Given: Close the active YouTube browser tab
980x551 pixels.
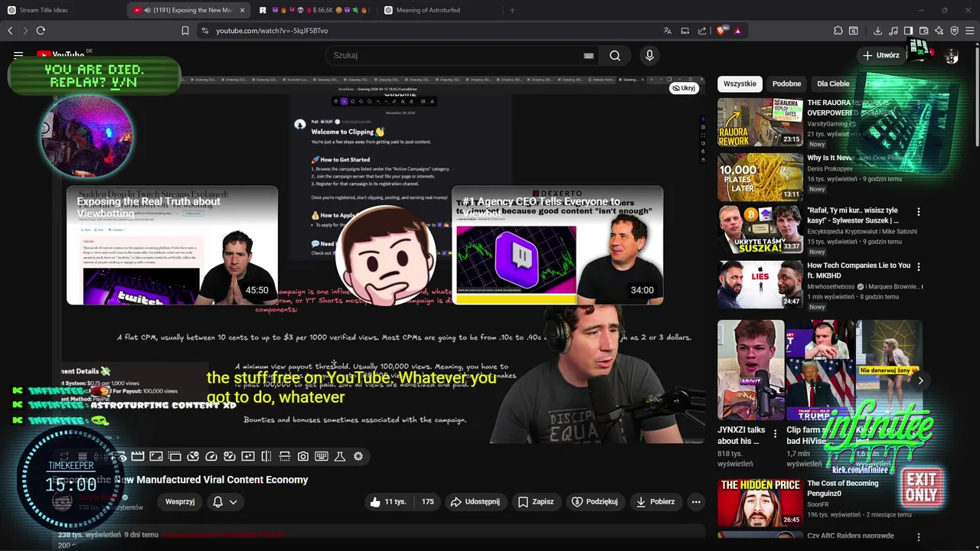Looking at the screenshot, I should [x=242, y=10].
